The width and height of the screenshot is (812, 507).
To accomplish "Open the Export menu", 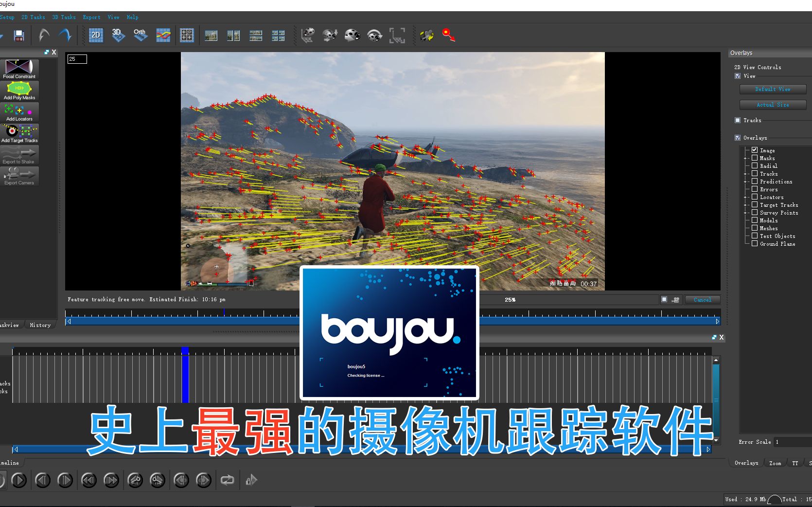I will click(91, 17).
